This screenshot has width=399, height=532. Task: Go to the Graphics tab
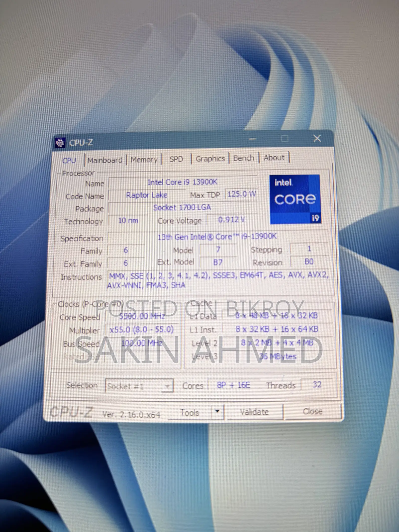click(x=210, y=159)
